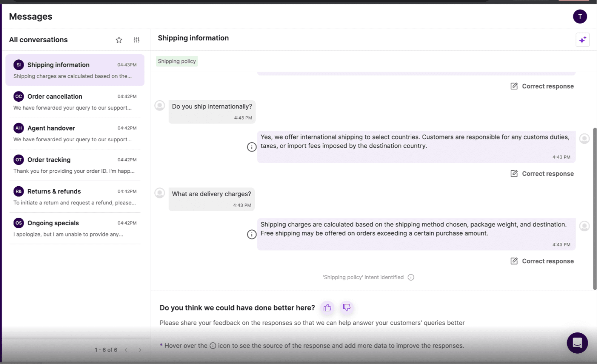Click the chat area vertical scrollbar
This screenshot has width=597, height=364.
coord(595,209)
